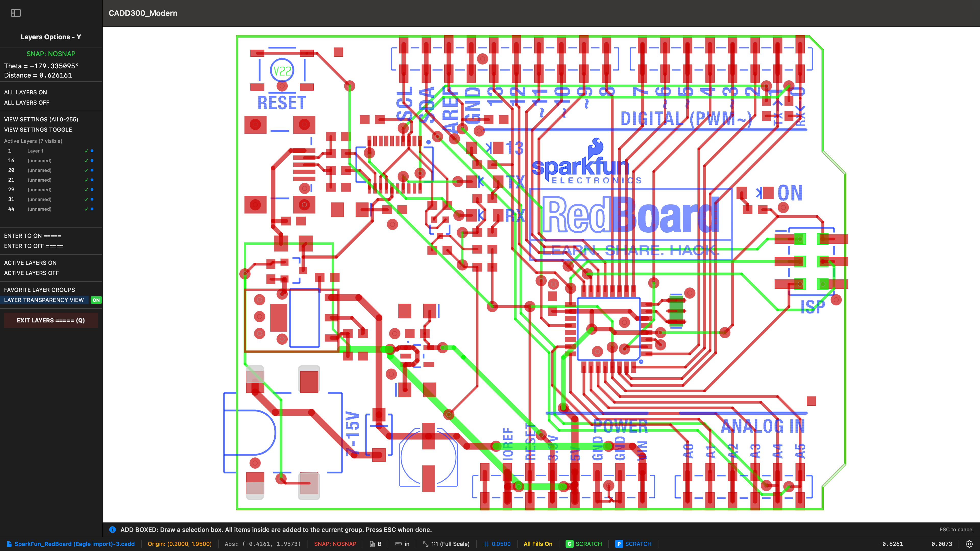Click the blue P SCRATCH badge
This screenshot has height=551, width=980.
pyautogui.click(x=619, y=544)
